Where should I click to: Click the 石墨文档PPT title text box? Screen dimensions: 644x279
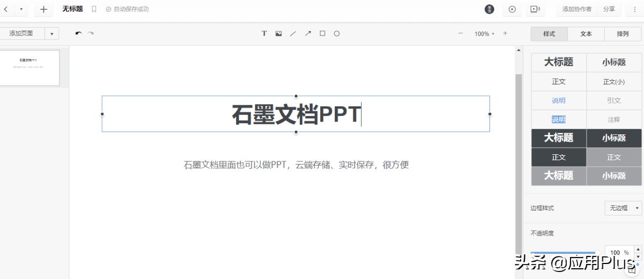(x=296, y=114)
